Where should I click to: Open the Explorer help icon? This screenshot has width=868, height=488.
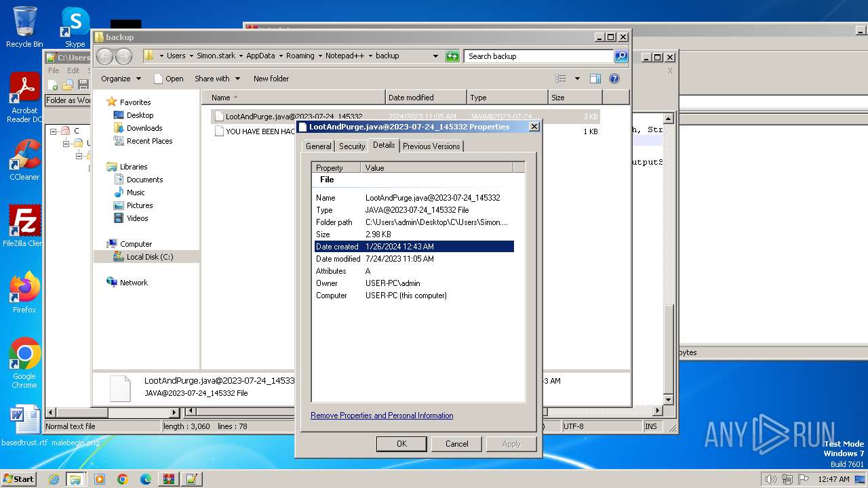pos(614,79)
